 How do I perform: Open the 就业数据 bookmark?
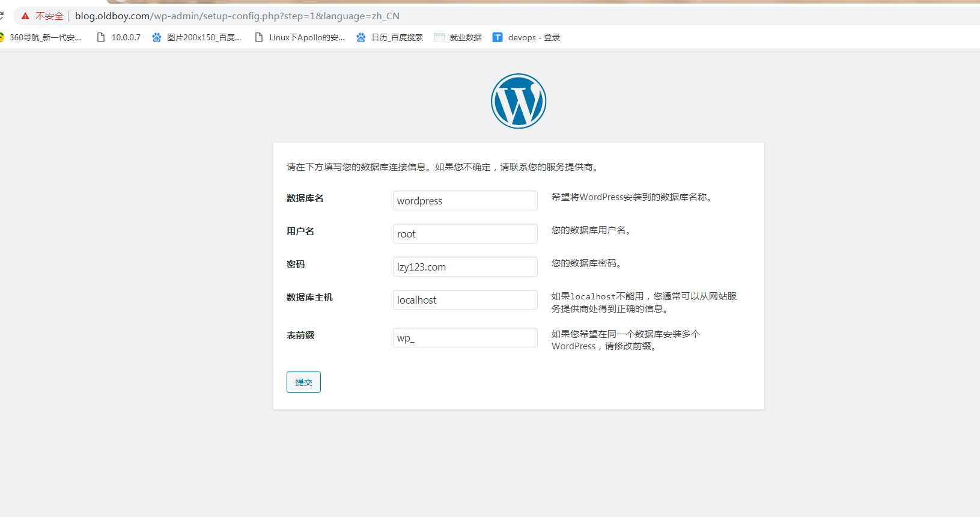[x=458, y=37]
